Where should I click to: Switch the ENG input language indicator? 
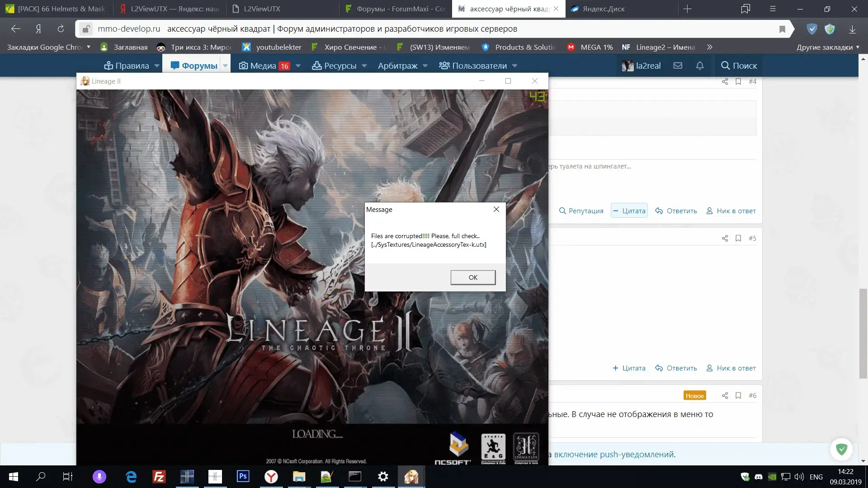[x=816, y=477]
